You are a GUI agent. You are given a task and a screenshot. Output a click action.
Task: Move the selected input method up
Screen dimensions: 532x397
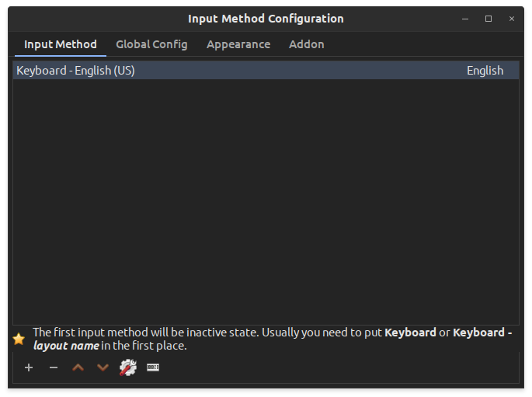pos(78,367)
